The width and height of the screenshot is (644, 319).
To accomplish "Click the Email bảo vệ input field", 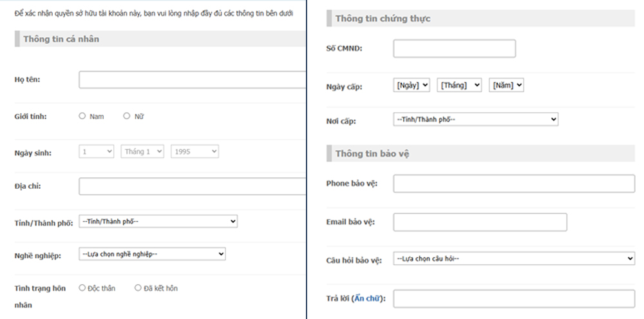I will coord(480,222).
